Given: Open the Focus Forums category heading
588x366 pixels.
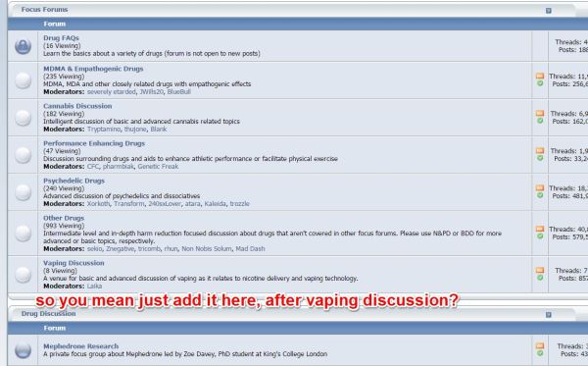Looking at the screenshot, I should tap(44, 10).
